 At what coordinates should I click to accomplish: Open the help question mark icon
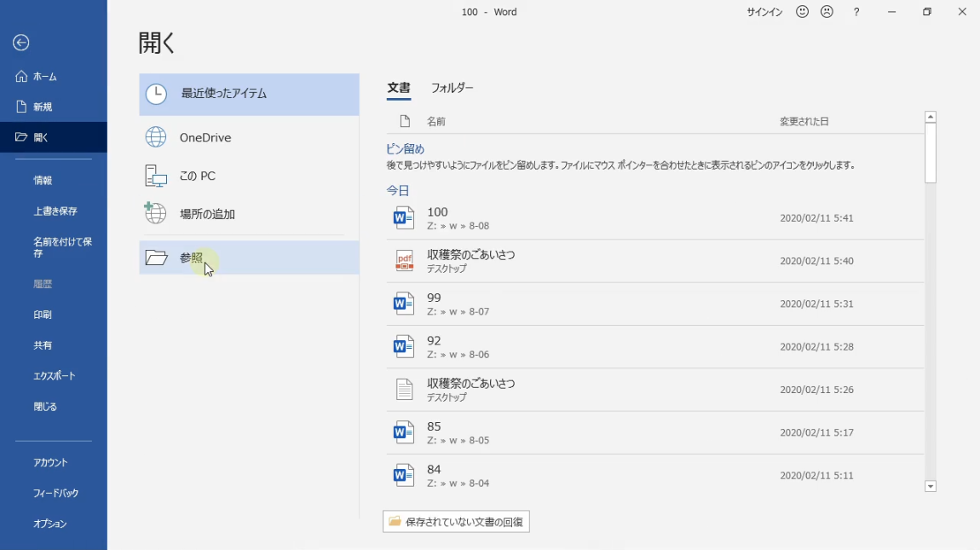click(x=856, y=12)
